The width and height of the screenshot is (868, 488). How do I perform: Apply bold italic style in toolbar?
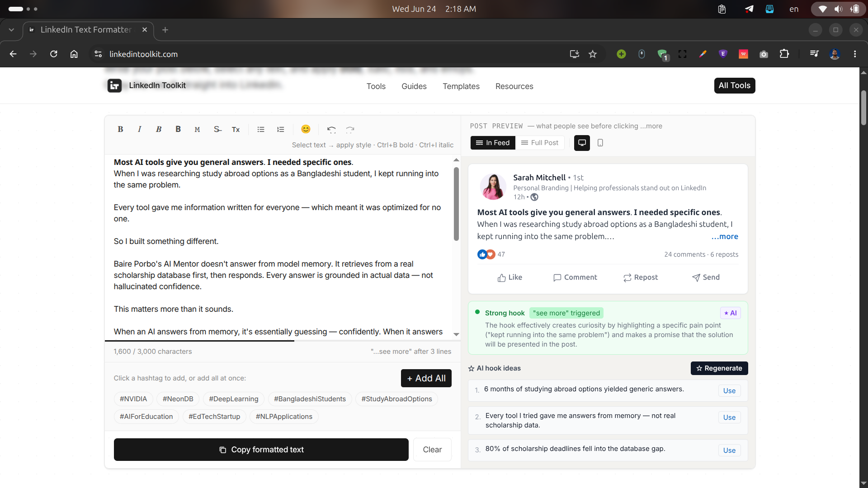159,129
